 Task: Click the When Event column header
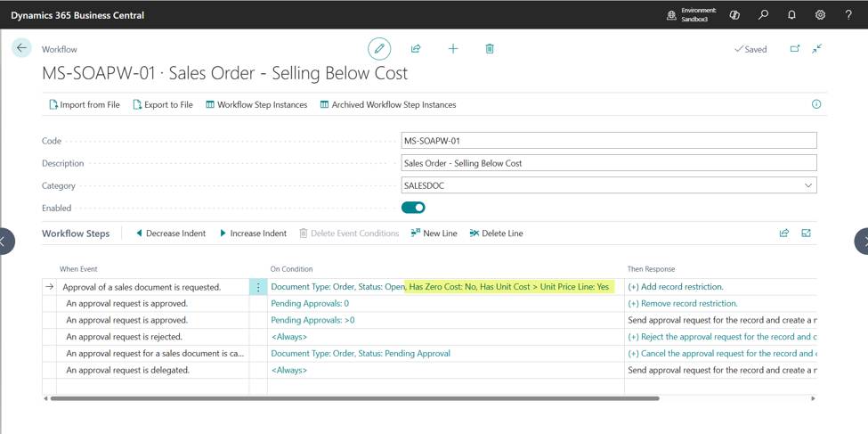coord(78,269)
